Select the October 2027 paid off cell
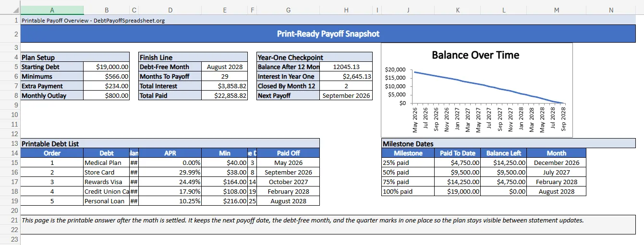Image resolution: width=644 pixels, height=245 pixels. [288, 182]
